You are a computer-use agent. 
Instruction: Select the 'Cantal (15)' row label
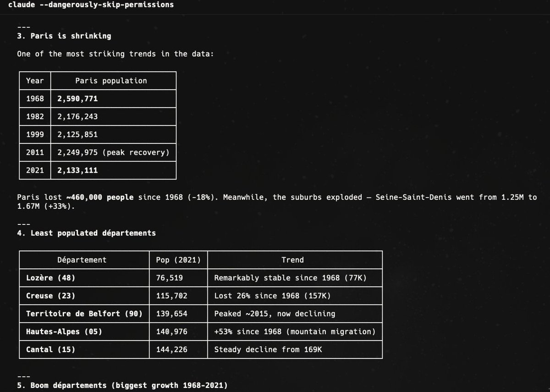pos(50,349)
